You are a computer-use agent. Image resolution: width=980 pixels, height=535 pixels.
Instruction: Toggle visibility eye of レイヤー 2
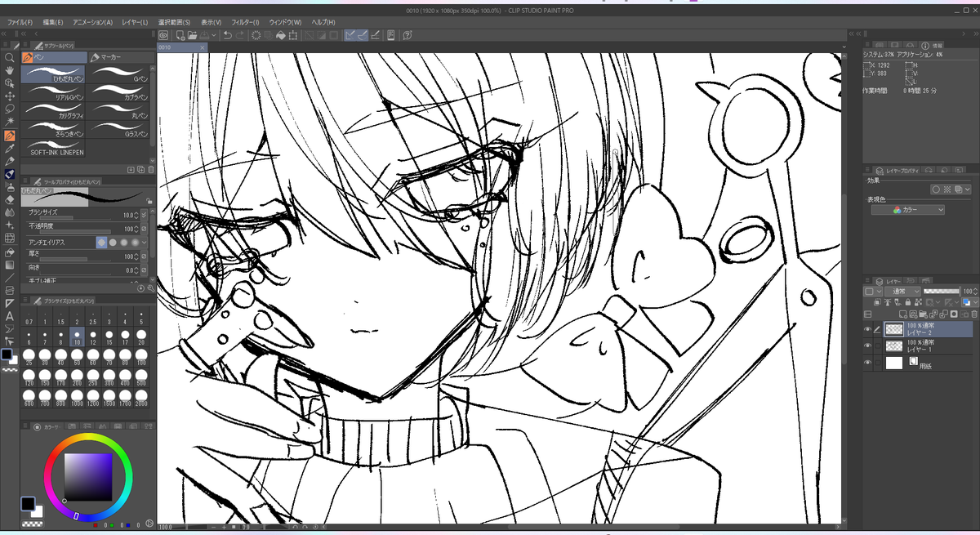[868, 329]
